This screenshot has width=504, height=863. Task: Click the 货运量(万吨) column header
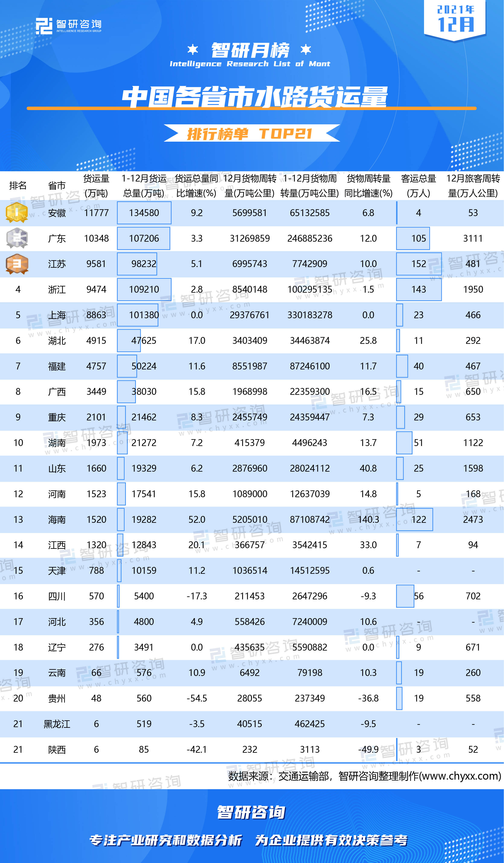[96, 186]
